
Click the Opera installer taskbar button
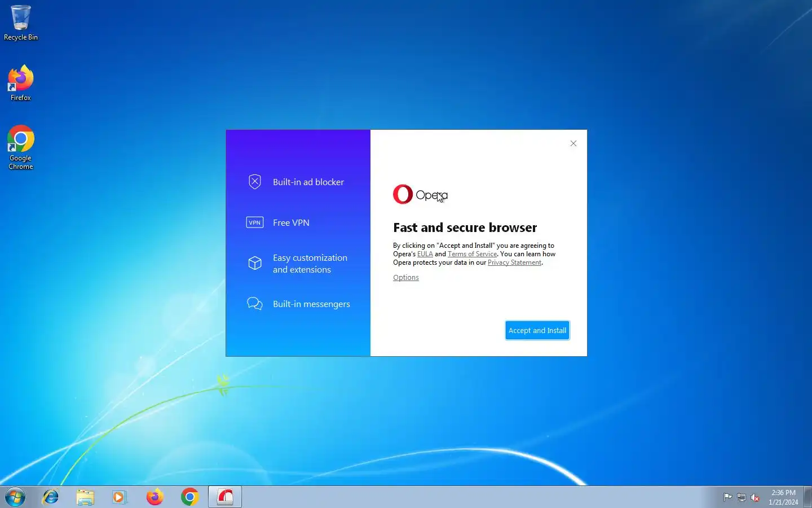tap(225, 497)
